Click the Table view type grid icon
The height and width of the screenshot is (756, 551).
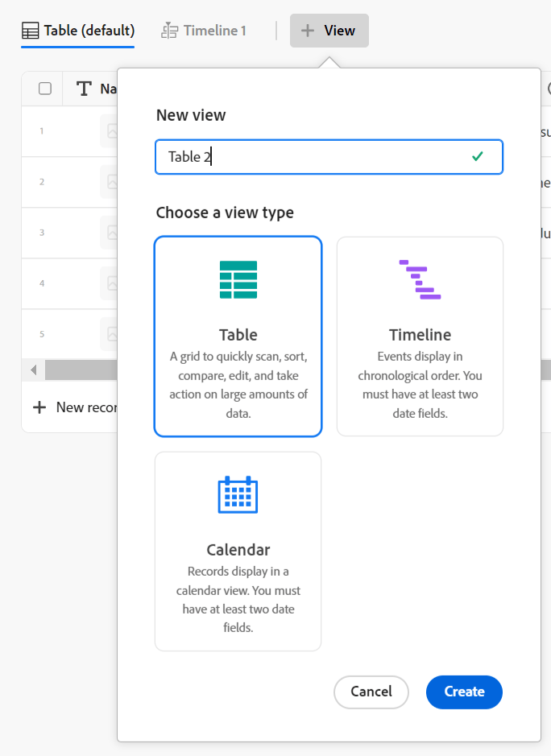238,279
